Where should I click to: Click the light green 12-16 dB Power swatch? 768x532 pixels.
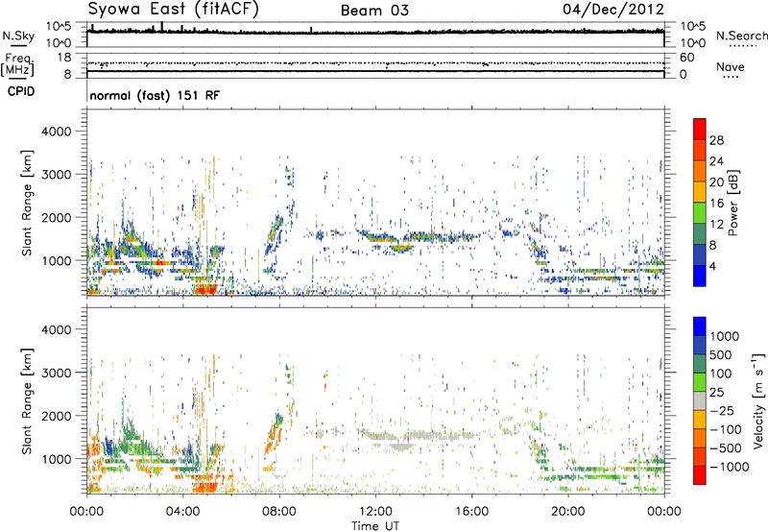(700, 212)
